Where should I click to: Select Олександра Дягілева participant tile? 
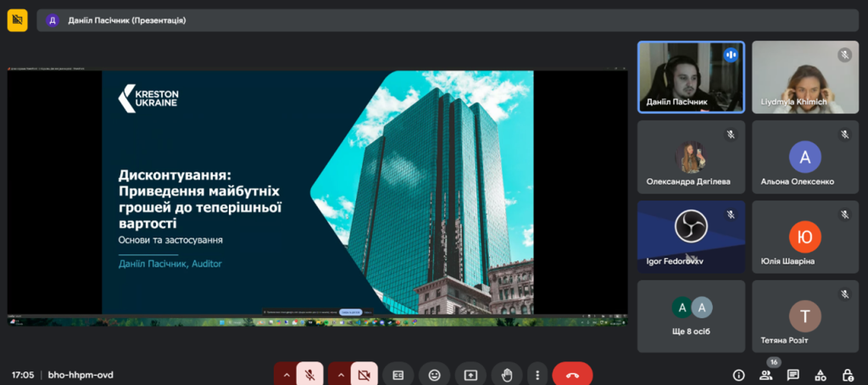tap(691, 157)
